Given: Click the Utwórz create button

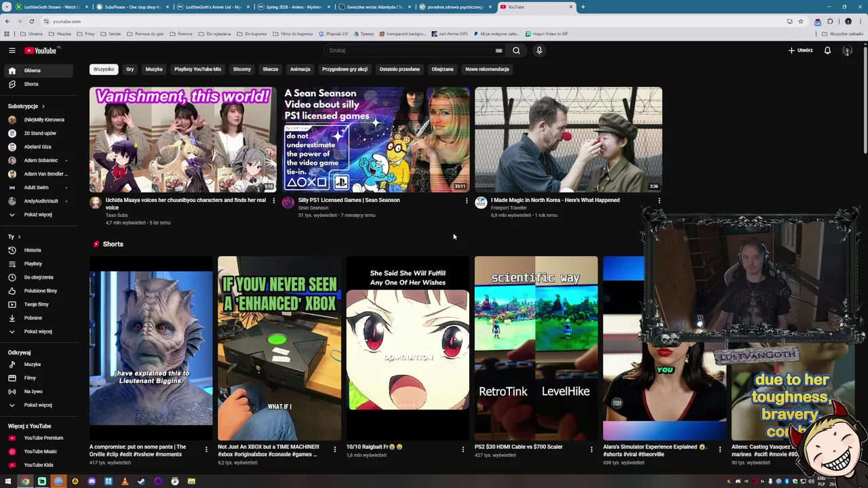Looking at the screenshot, I should (800, 50).
